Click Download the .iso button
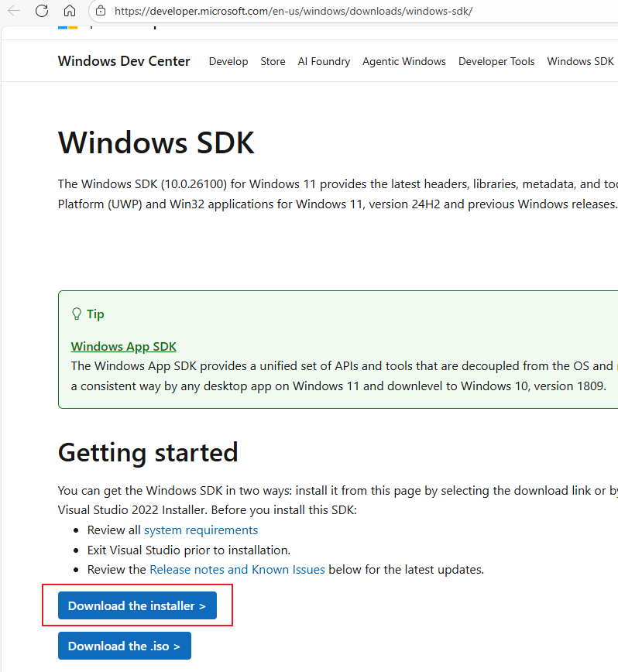The image size is (618, 672). click(x=124, y=646)
